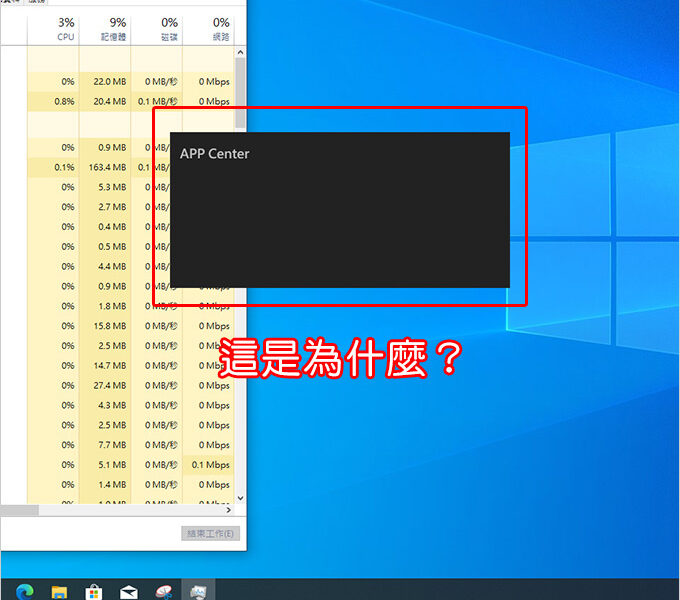This screenshot has height=600, width=680.
Task: Click the APP Center dark popup
Action: coord(340,210)
